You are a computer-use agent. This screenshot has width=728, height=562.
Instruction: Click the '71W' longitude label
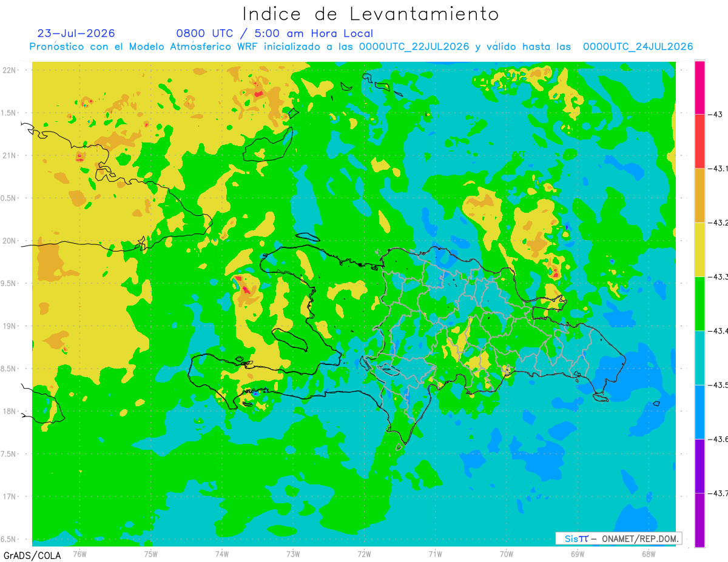click(x=435, y=554)
